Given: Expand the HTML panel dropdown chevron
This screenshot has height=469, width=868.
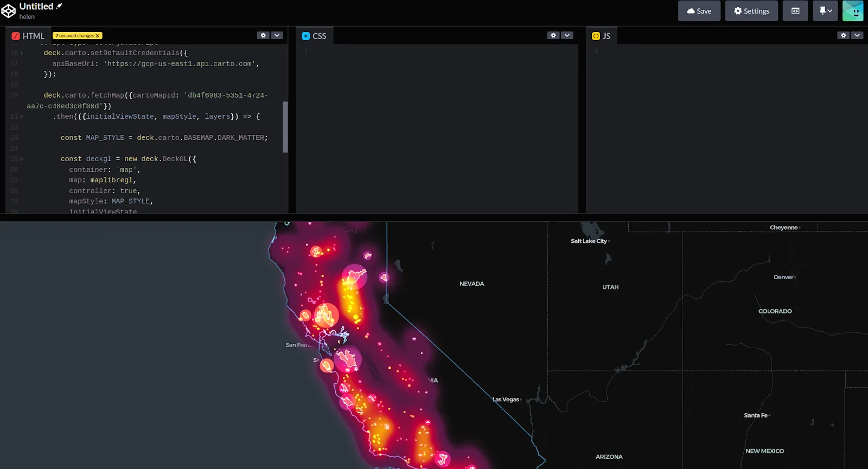Looking at the screenshot, I should [277, 35].
